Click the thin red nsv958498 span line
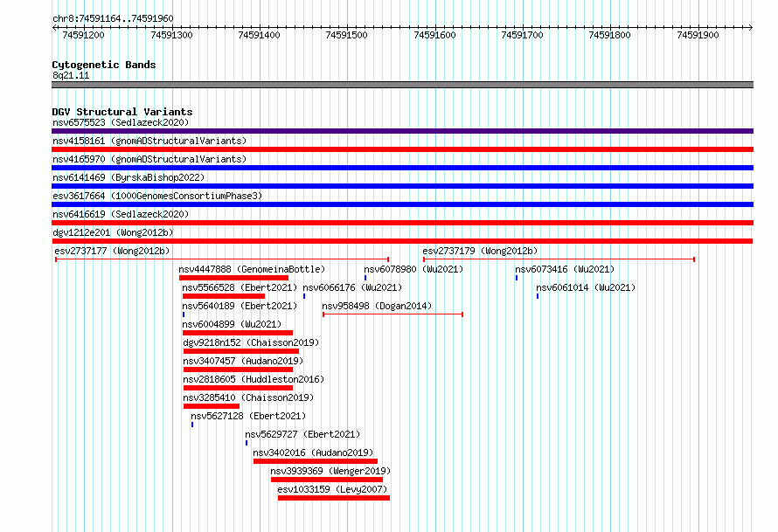The image size is (778, 532). pyautogui.click(x=393, y=314)
